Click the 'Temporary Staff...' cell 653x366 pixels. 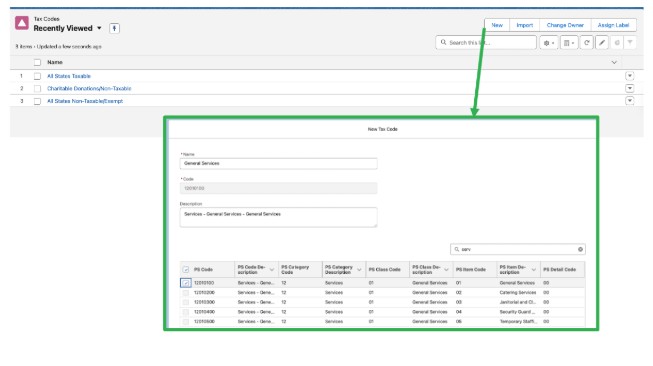coord(518,321)
